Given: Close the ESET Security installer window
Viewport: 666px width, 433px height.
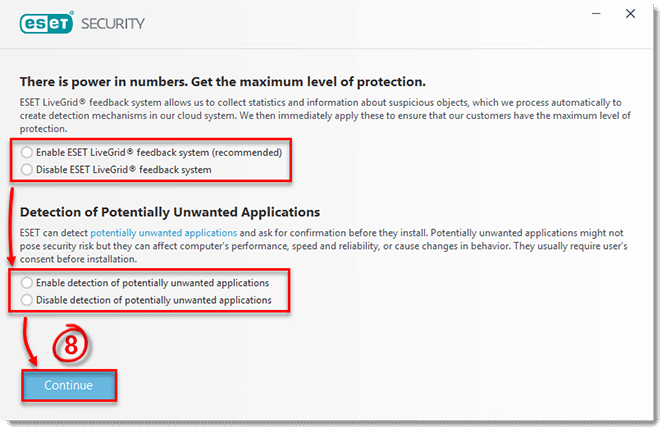Looking at the screenshot, I should click(630, 14).
